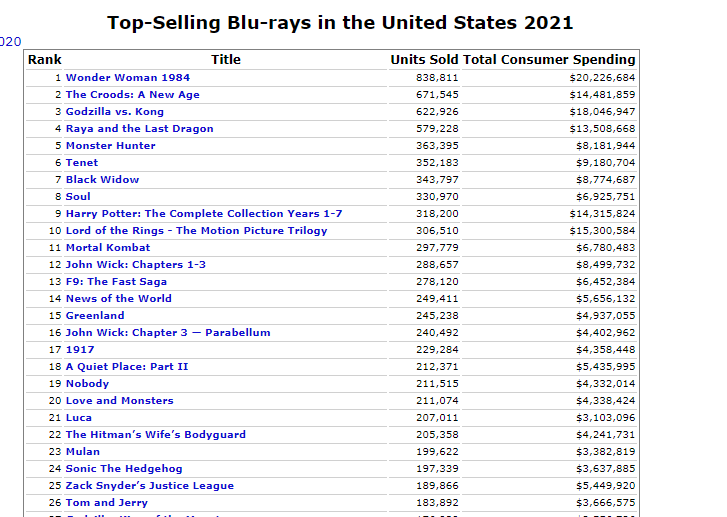This screenshot has height=517, width=727.
Task: Click units sold value 352,183
Action: tap(437, 163)
